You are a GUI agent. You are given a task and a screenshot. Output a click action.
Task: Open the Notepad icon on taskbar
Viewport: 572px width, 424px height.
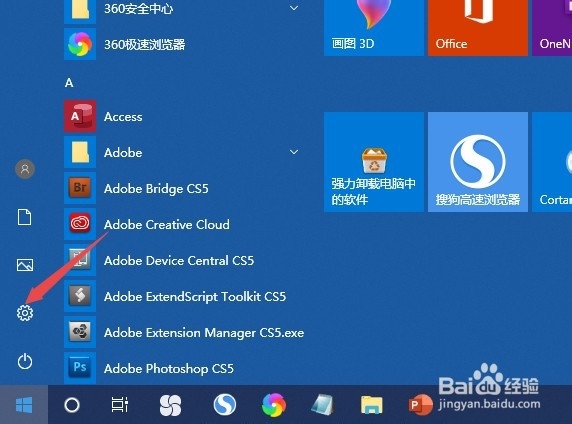pos(322,405)
